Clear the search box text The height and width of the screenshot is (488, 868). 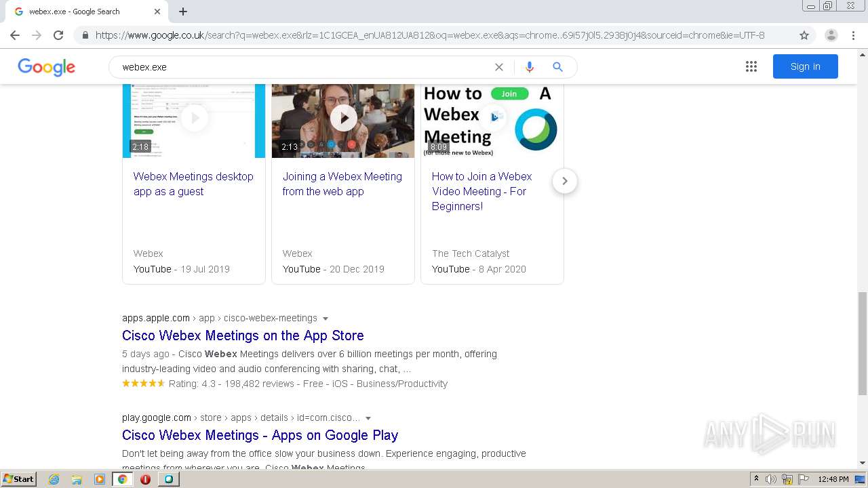tap(499, 67)
